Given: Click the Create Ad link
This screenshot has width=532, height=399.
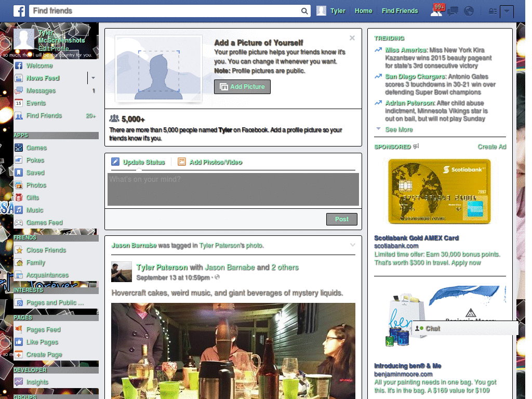Looking at the screenshot, I should pos(491,147).
